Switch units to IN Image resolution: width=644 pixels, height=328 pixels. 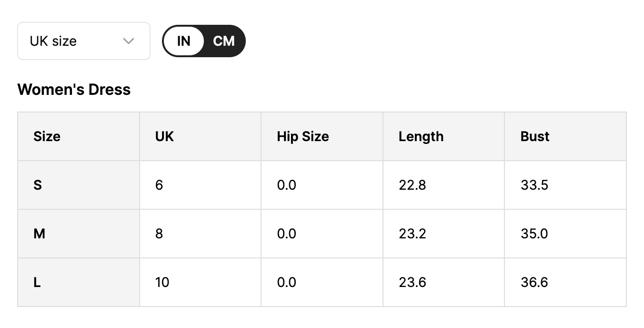[x=184, y=41]
